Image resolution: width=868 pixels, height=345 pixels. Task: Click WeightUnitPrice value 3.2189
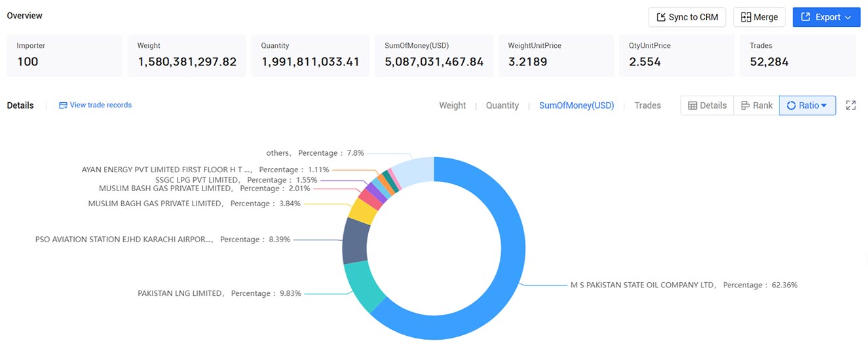point(528,62)
